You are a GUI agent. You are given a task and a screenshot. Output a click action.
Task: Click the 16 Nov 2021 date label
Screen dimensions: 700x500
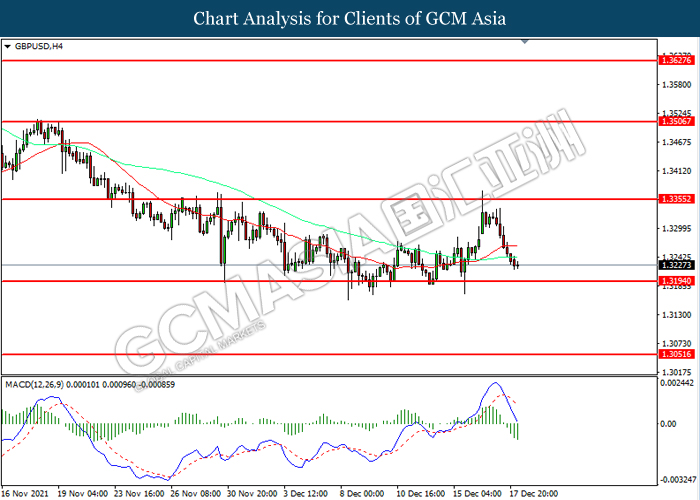coord(25,493)
